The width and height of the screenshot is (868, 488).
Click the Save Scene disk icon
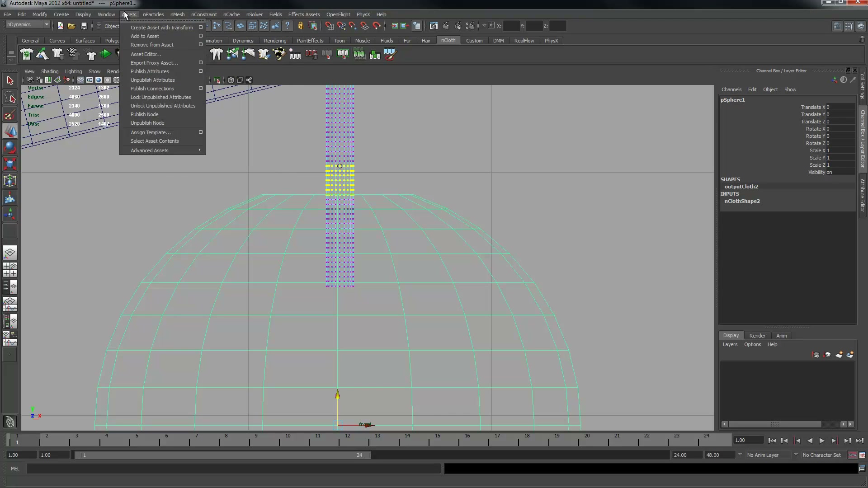click(x=84, y=26)
